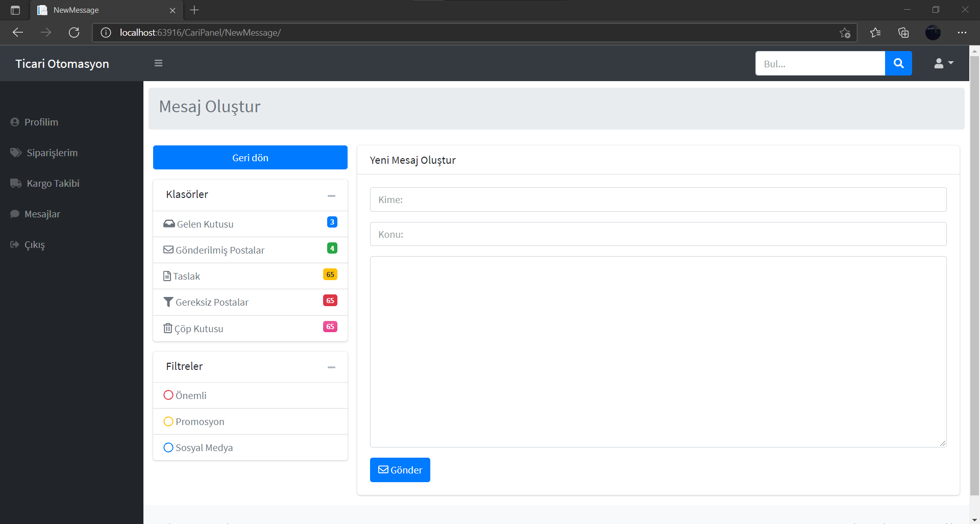
Task: Open the Taslak folder
Action: (x=250, y=276)
